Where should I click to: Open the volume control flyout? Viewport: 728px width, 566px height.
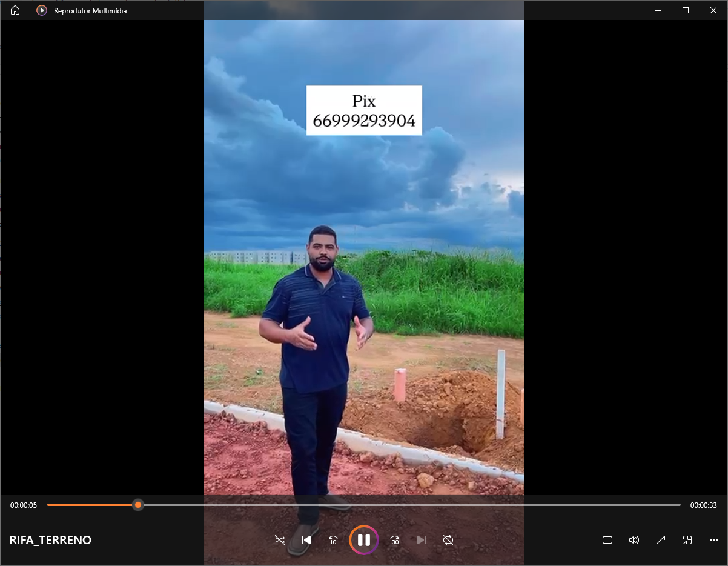[634, 540]
